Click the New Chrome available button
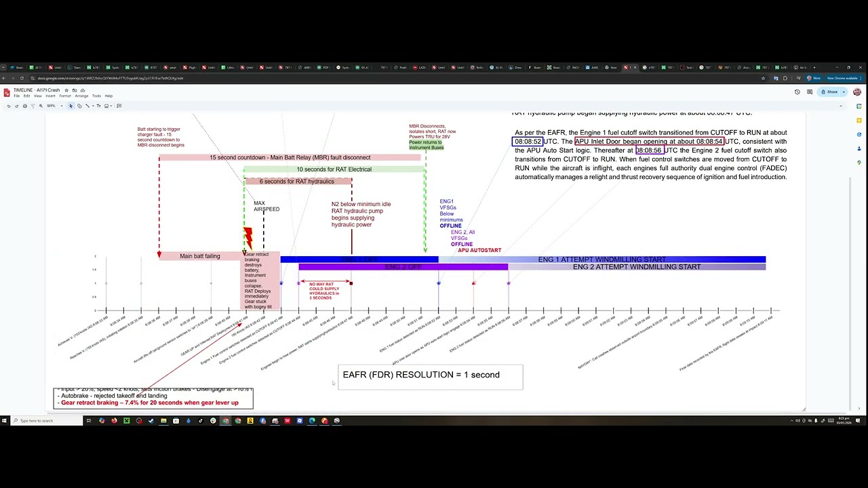Image resolution: width=868 pixels, height=488 pixels. [844, 78]
